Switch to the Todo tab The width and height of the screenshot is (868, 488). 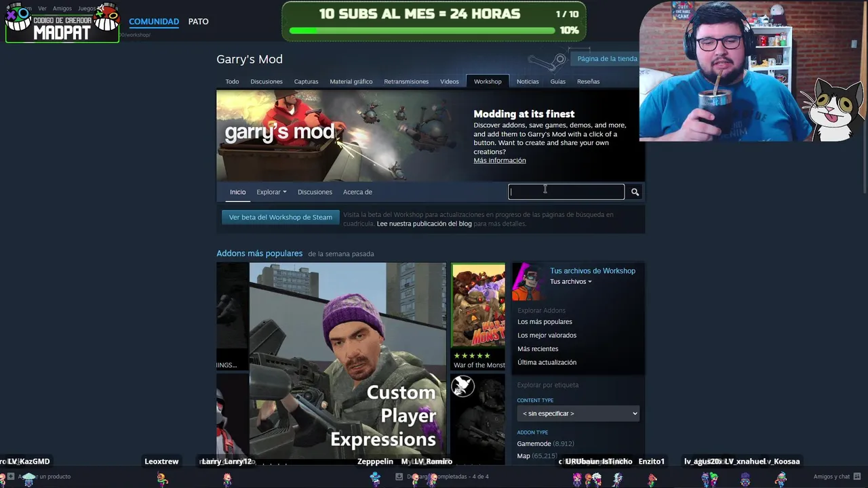(232, 81)
